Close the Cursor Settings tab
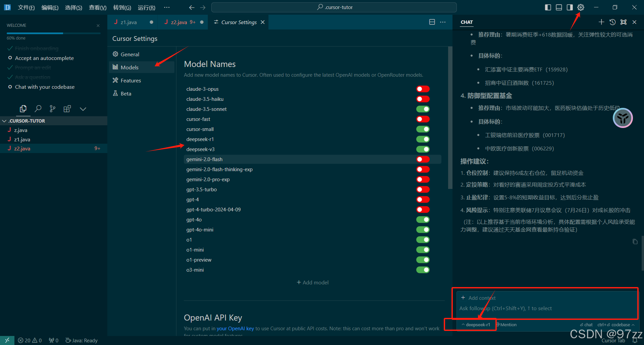 pyautogui.click(x=263, y=22)
